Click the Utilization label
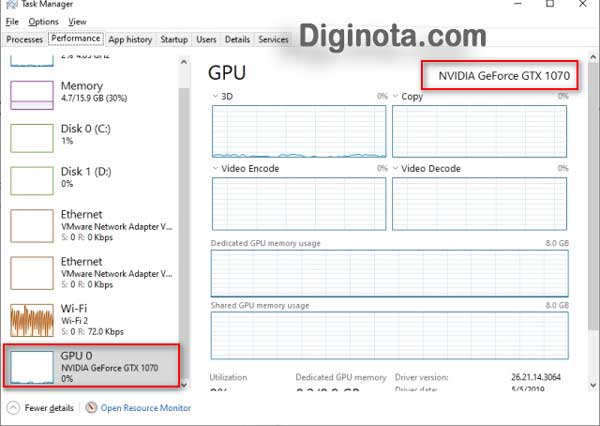 point(228,377)
